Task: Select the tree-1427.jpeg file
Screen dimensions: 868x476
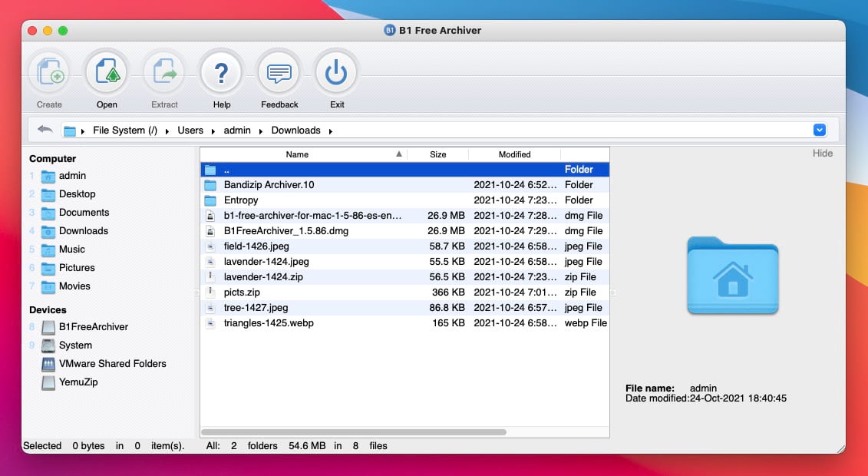Action: pos(256,308)
